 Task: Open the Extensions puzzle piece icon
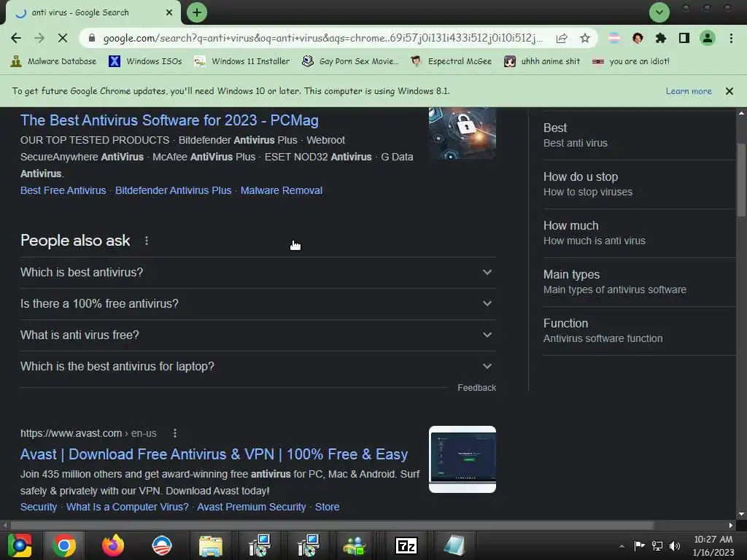[661, 38]
